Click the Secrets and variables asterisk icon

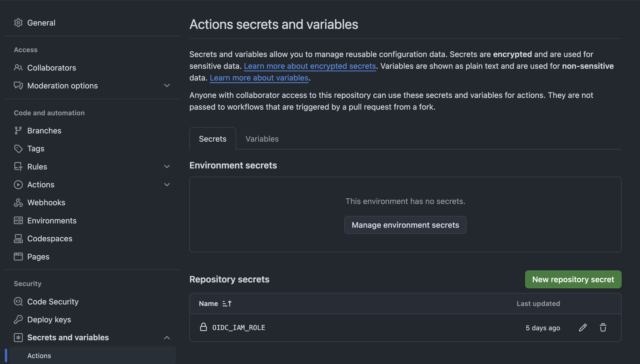click(x=18, y=337)
